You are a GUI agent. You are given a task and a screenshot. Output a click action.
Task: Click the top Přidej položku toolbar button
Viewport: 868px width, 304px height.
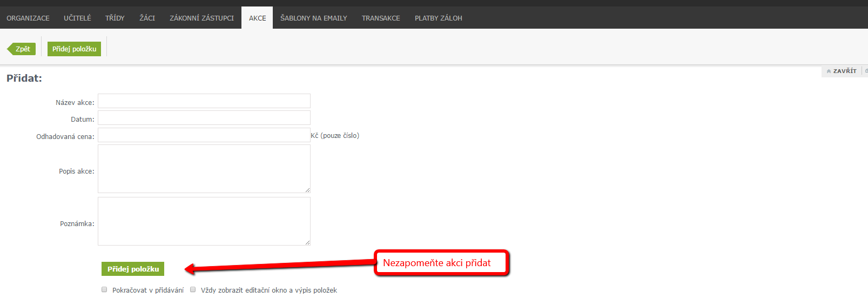(x=74, y=49)
